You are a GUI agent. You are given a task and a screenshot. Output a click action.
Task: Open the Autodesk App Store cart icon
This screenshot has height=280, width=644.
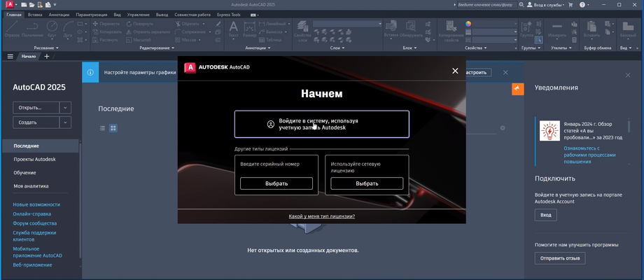570,4
